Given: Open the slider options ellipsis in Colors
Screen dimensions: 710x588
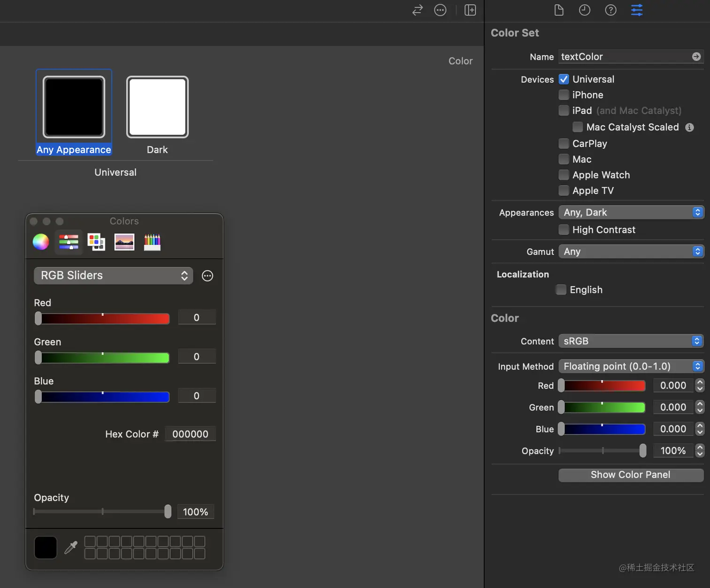Looking at the screenshot, I should 207,276.
